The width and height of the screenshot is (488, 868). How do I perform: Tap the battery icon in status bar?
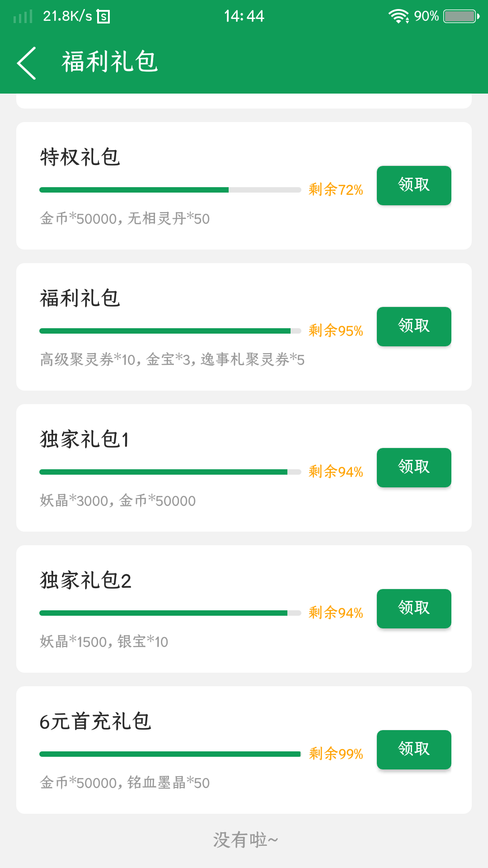tap(461, 16)
